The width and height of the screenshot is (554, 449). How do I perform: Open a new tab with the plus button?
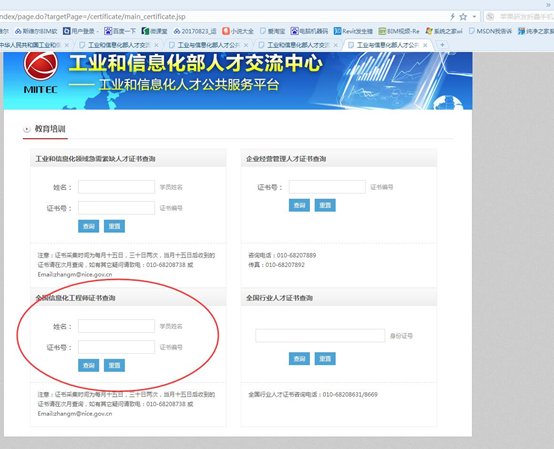point(442,45)
